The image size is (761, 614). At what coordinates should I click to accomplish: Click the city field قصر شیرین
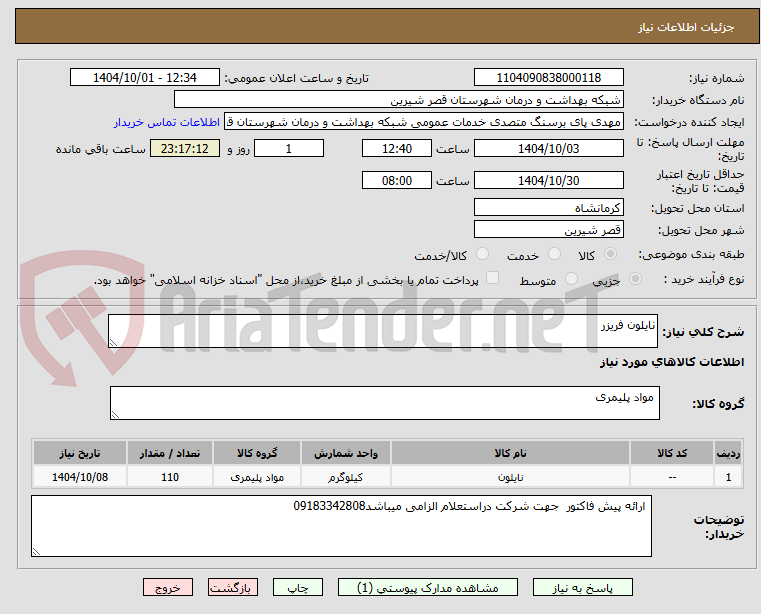pos(548,230)
